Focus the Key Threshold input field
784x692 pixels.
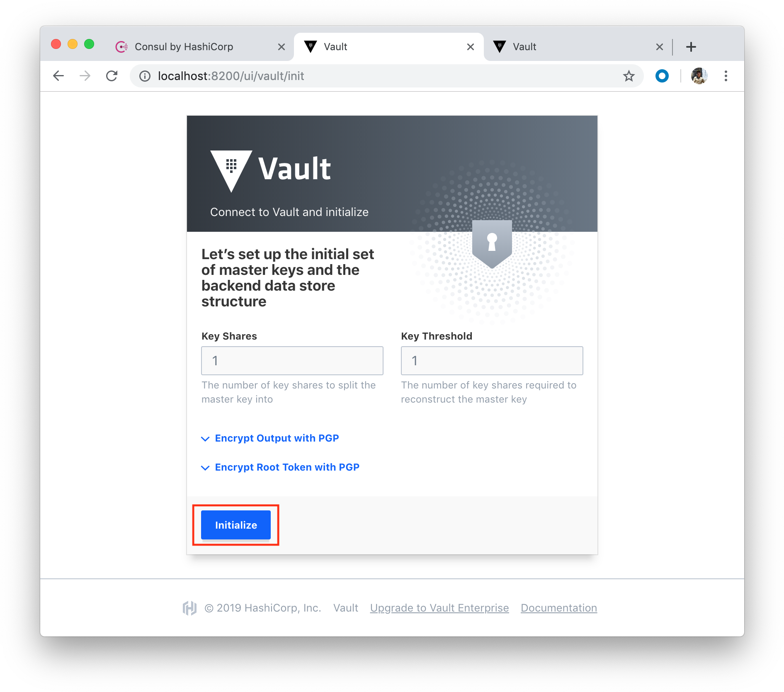click(492, 361)
